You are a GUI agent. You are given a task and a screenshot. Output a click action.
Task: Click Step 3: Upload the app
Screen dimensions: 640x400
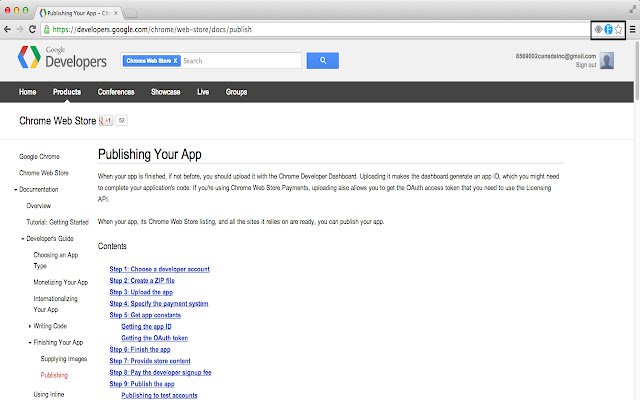(141, 292)
